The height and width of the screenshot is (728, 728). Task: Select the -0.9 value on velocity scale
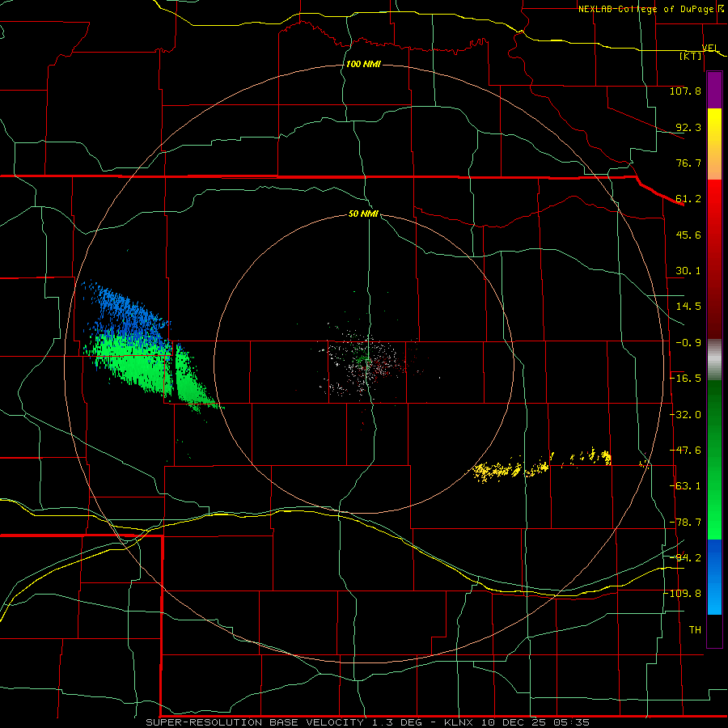coord(688,343)
